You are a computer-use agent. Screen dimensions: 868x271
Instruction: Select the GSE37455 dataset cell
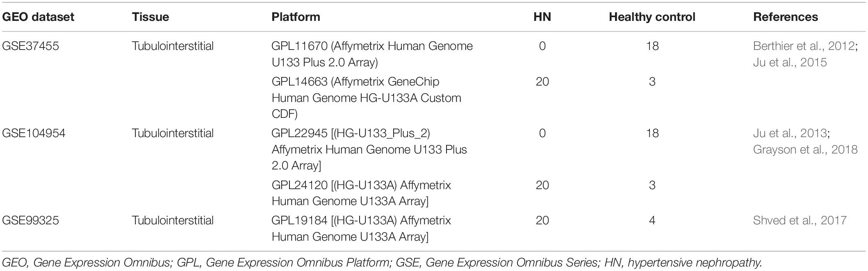point(31,46)
